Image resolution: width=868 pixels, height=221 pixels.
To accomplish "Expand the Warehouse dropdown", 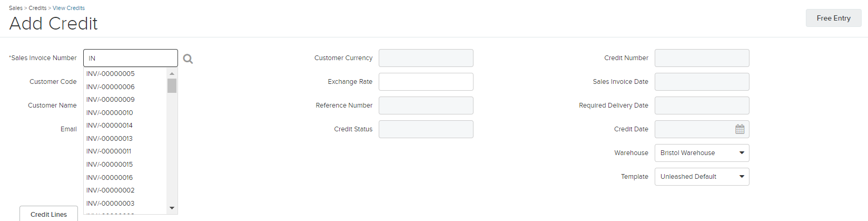I will pos(702,153).
